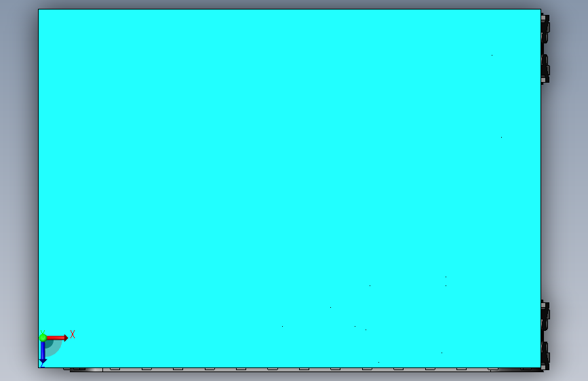Click the blue Z axis arrow of the triad
This screenshot has width=588, height=381.
[x=43, y=353]
